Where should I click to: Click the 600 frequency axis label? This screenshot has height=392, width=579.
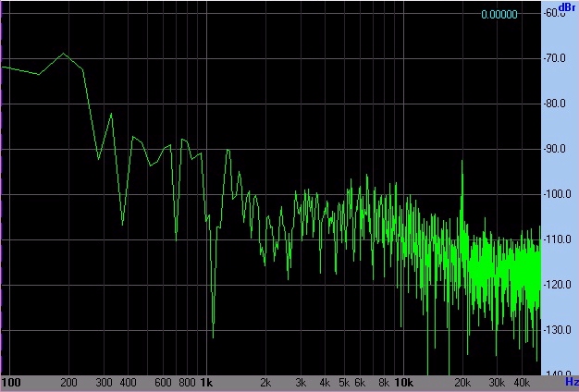pos(163,383)
